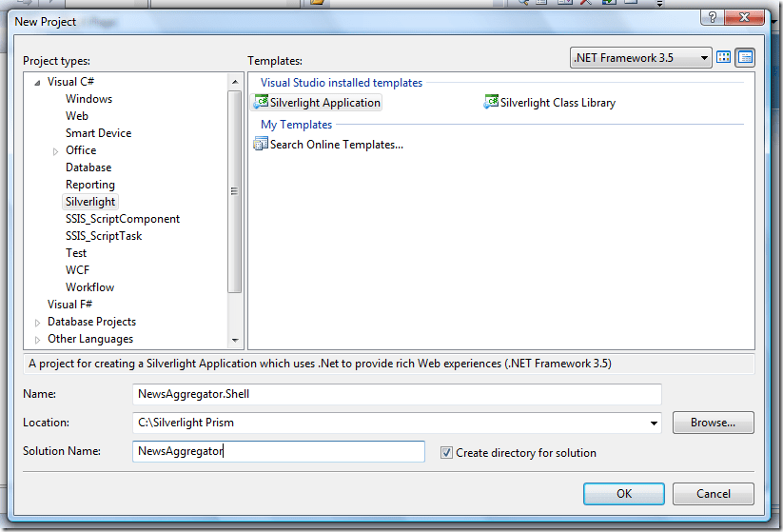Select the Silverlight Application template icon
This screenshot has height=532, width=783.
click(x=262, y=103)
